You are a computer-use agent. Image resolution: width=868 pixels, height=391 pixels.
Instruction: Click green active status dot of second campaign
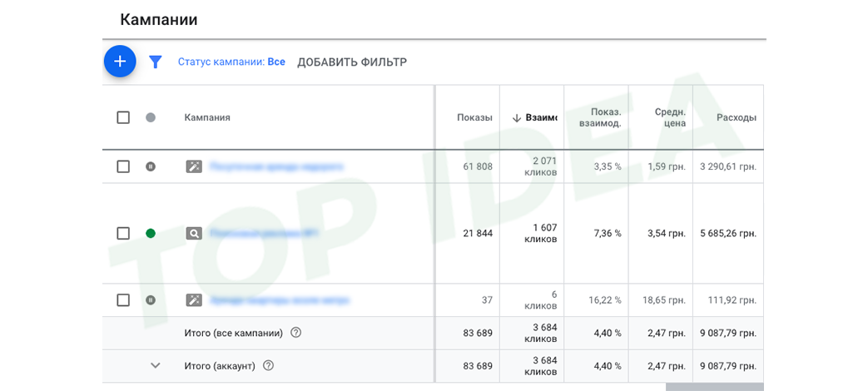(151, 234)
